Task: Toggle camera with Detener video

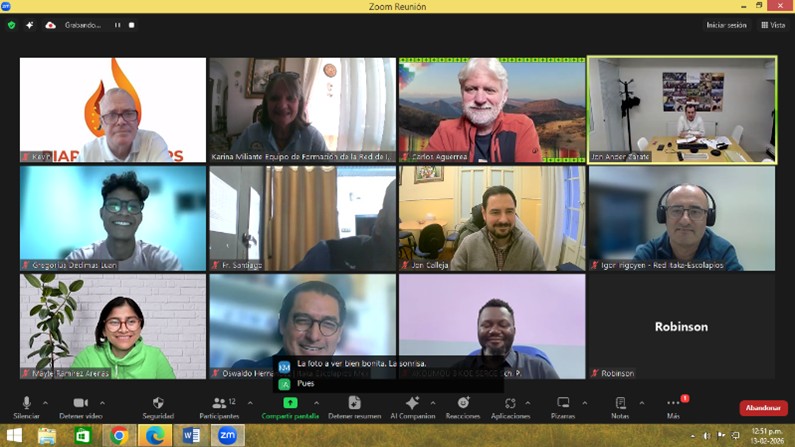Action: point(80,404)
